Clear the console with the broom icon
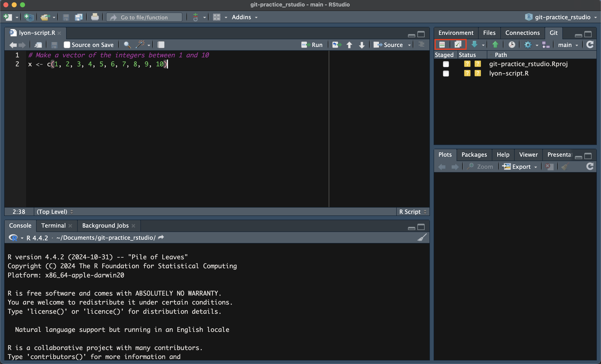Screen dimensions: 601x364 [422, 237]
